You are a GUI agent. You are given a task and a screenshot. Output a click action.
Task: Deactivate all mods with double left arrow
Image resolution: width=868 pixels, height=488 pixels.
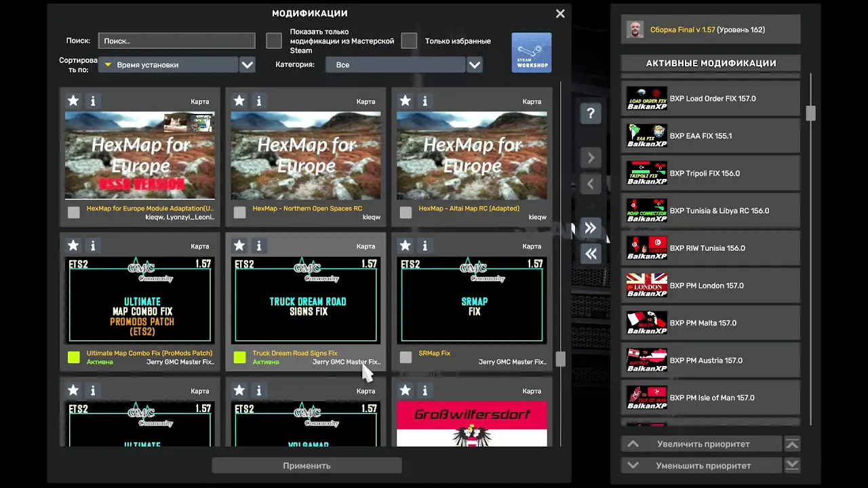pos(591,253)
